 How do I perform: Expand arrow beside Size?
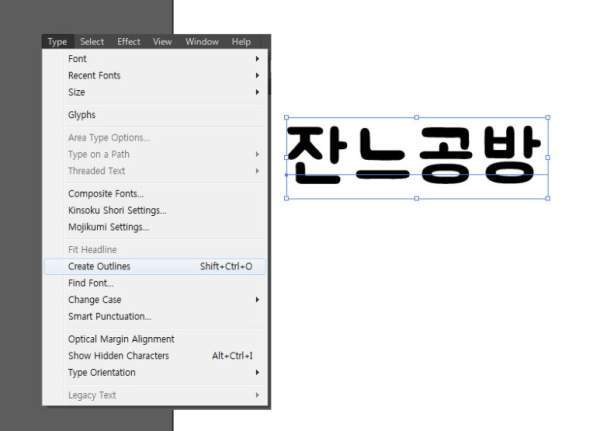pyautogui.click(x=258, y=92)
